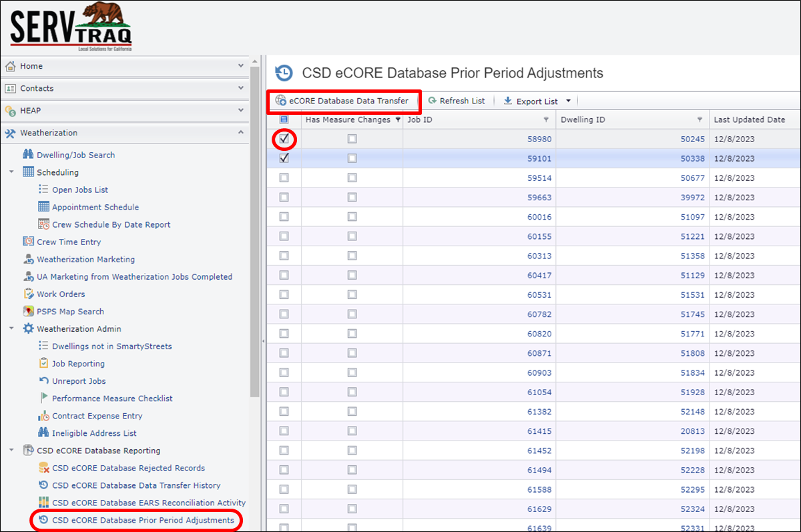Open the Export List dropdown arrow
The height and width of the screenshot is (532, 801).
[x=569, y=101]
